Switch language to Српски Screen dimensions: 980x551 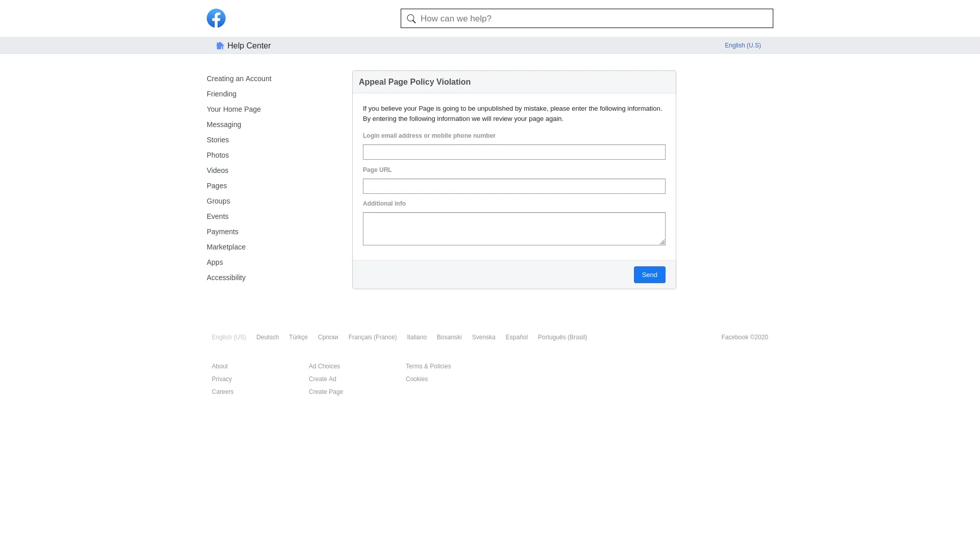(328, 337)
